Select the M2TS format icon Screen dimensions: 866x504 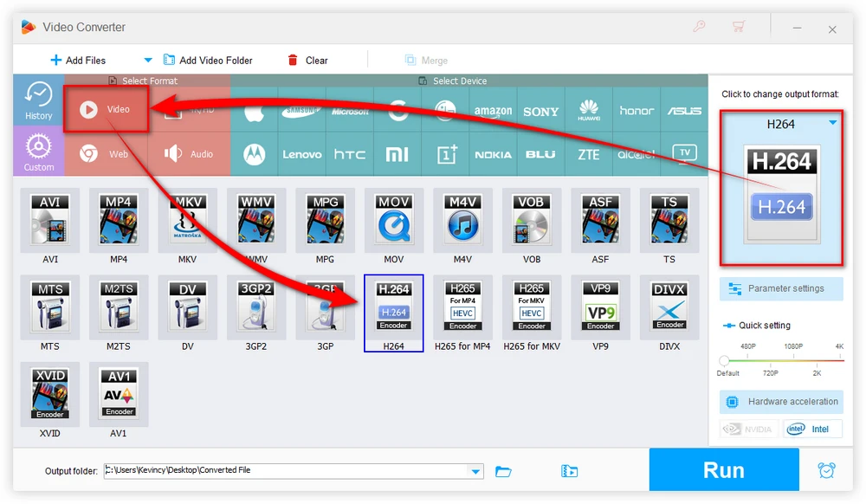coord(118,307)
